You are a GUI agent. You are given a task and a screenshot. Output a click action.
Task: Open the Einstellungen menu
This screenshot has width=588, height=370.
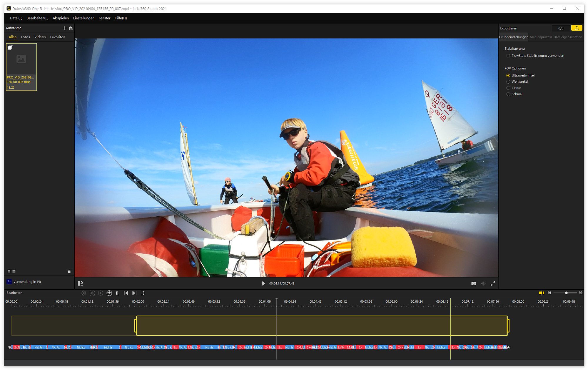point(83,18)
